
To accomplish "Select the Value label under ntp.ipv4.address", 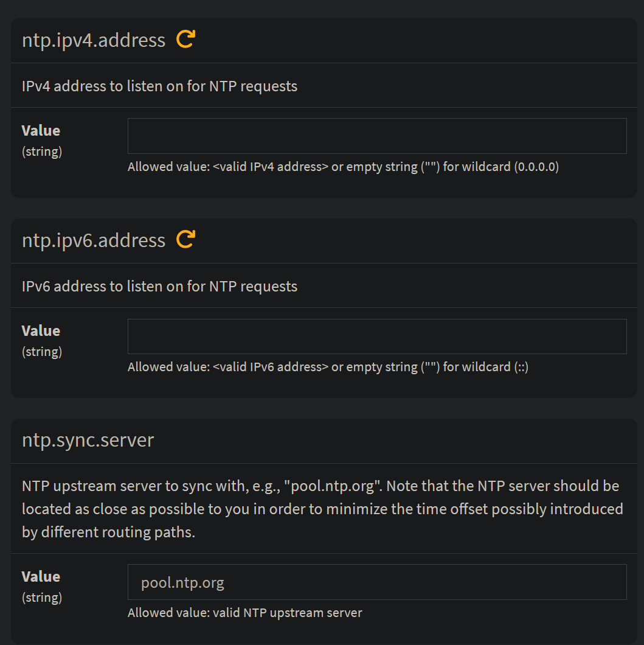I will (40, 130).
